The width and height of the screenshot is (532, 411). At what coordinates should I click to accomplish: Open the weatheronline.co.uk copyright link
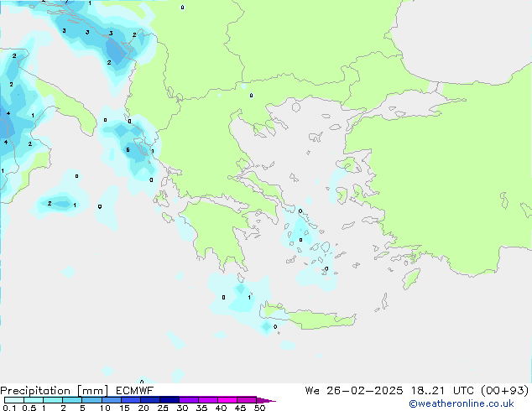(x=462, y=404)
